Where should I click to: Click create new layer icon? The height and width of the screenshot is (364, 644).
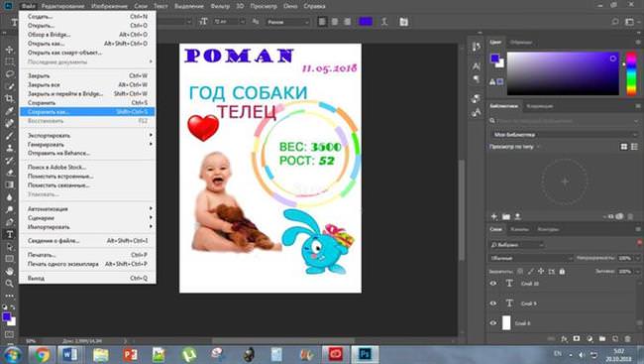click(x=615, y=339)
